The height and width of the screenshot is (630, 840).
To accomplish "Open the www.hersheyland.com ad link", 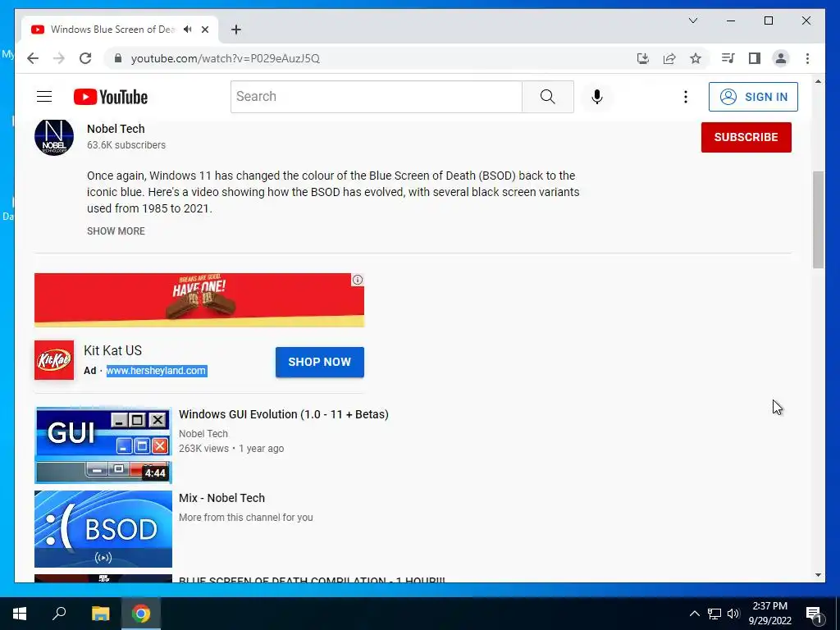I will tap(157, 371).
